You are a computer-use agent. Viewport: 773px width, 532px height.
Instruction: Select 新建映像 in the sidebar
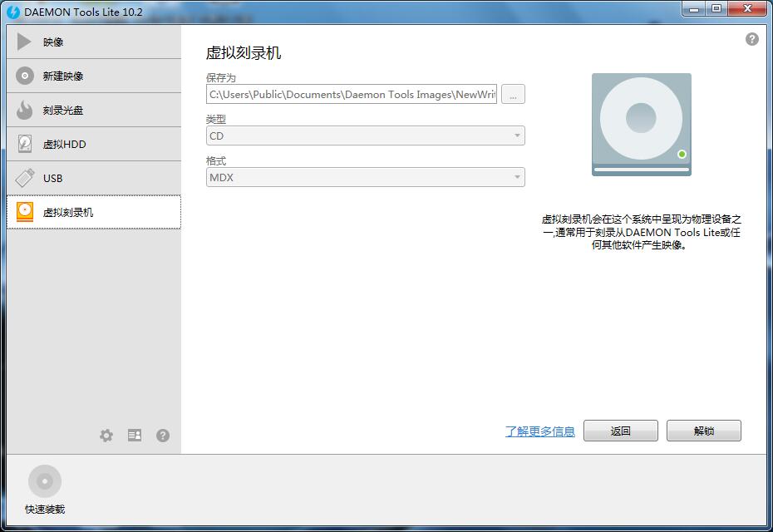(94, 76)
